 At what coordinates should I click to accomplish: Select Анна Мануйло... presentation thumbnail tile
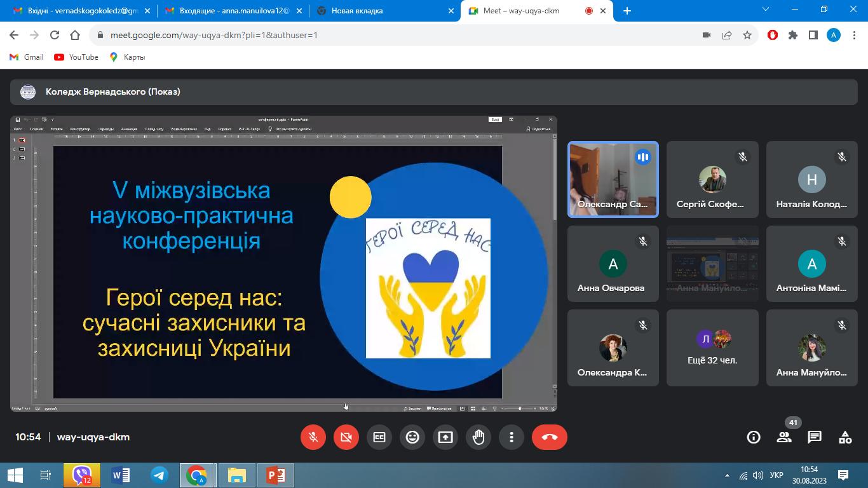point(712,264)
